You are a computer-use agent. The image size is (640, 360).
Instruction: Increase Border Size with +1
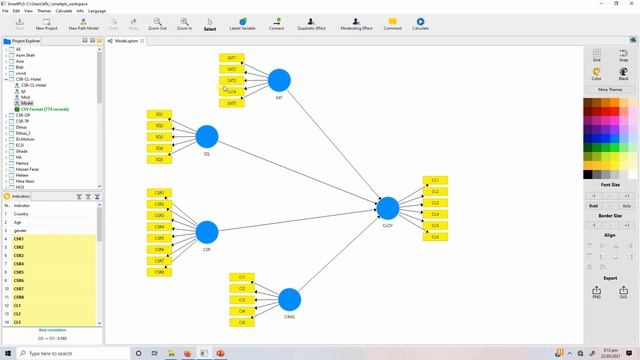tap(627, 225)
